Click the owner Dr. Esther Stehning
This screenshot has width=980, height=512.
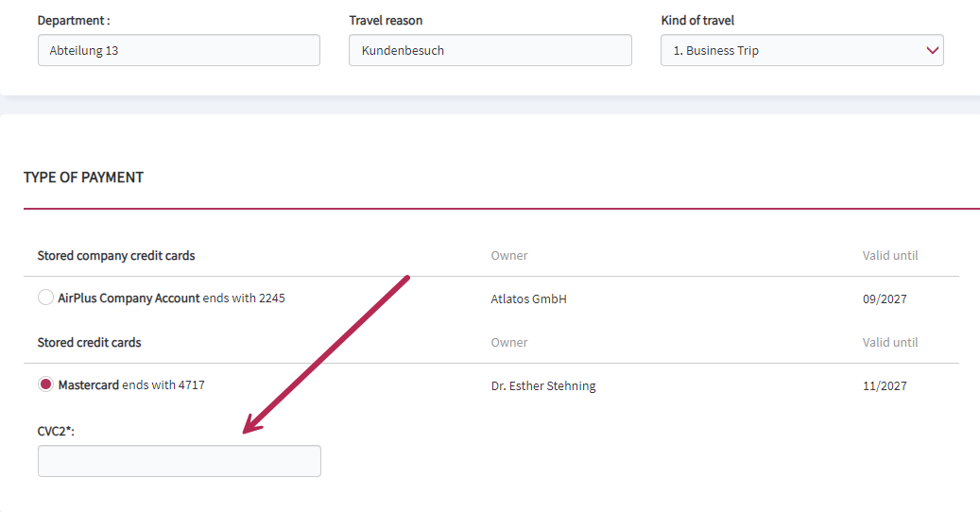[x=543, y=385]
